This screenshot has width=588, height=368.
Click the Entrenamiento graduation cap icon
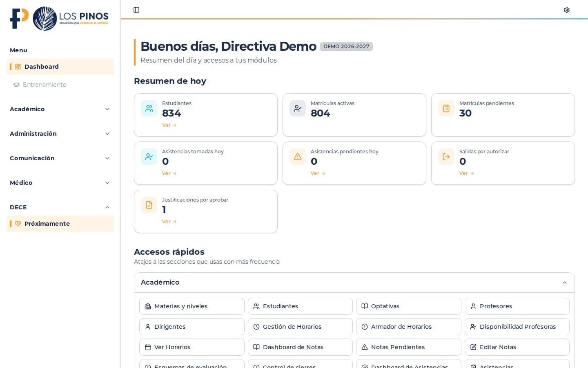click(x=16, y=85)
